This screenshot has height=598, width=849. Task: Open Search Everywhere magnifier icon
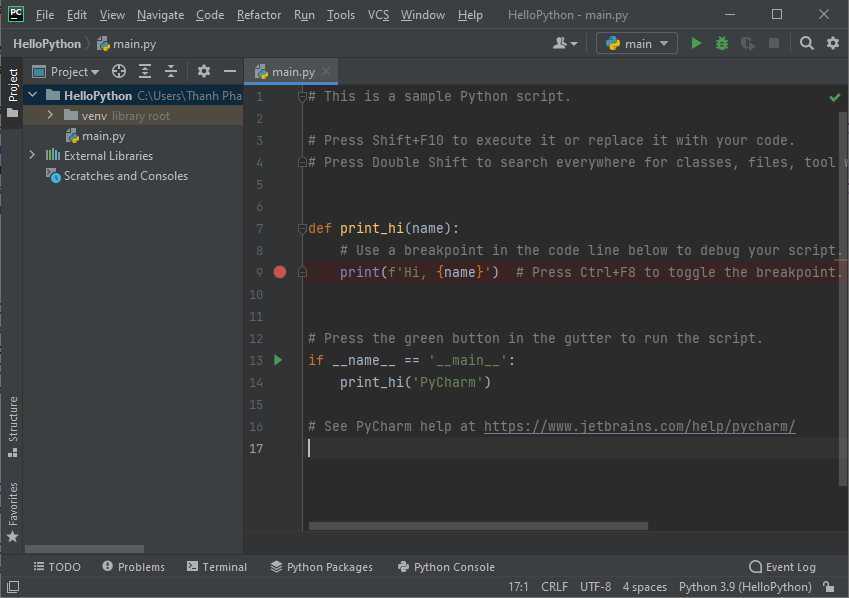(807, 43)
